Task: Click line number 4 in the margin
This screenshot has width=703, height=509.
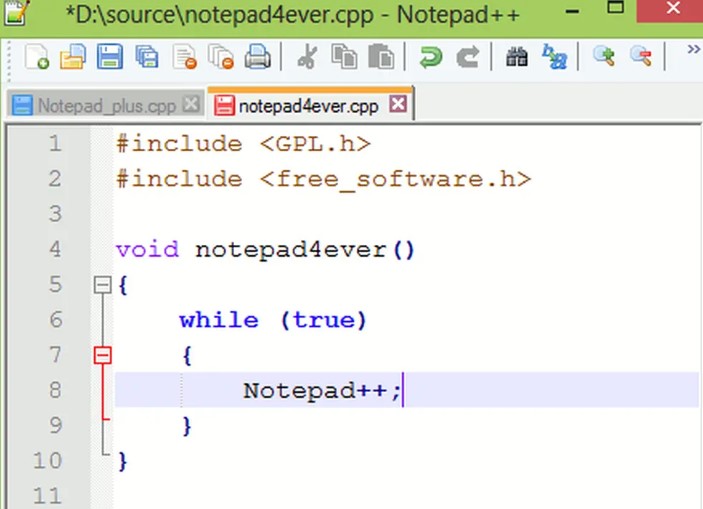Action: coord(55,249)
